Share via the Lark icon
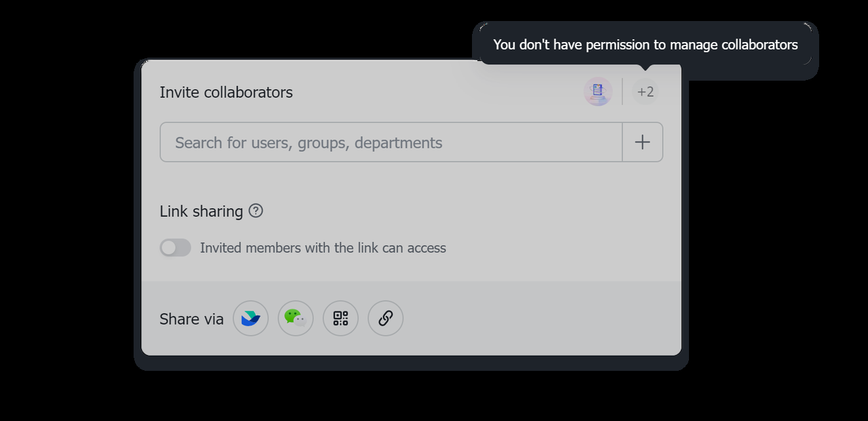Screen dimensions: 868x421 tap(251, 319)
